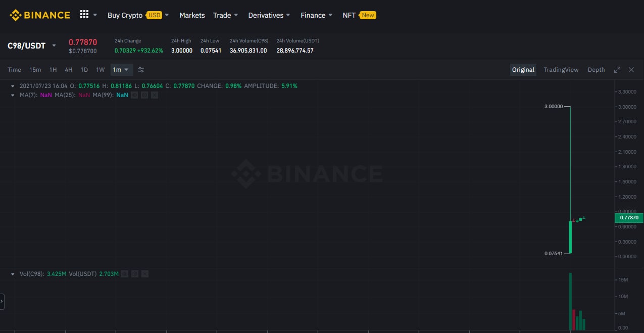Collapse the MA indicator row arrow
Image resolution: width=644 pixels, height=333 pixels.
point(13,95)
